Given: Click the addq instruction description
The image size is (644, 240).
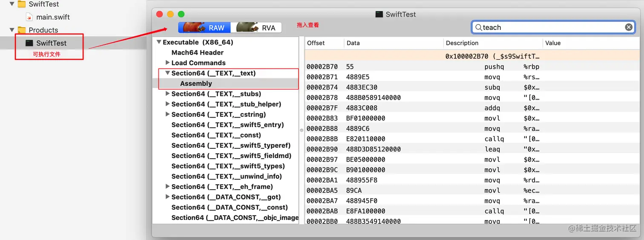Looking at the screenshot, I should click(x=492, y=108).
